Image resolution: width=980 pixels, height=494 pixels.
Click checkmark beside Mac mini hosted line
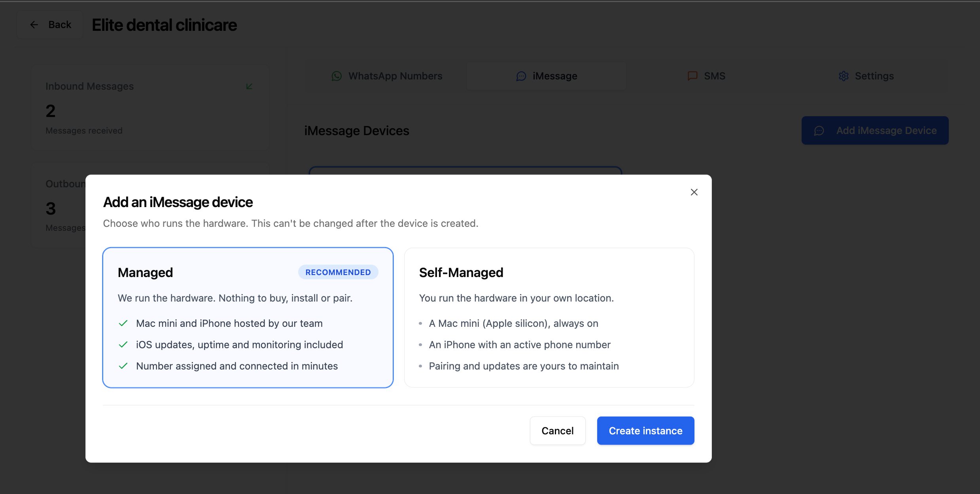click(123, 323)
